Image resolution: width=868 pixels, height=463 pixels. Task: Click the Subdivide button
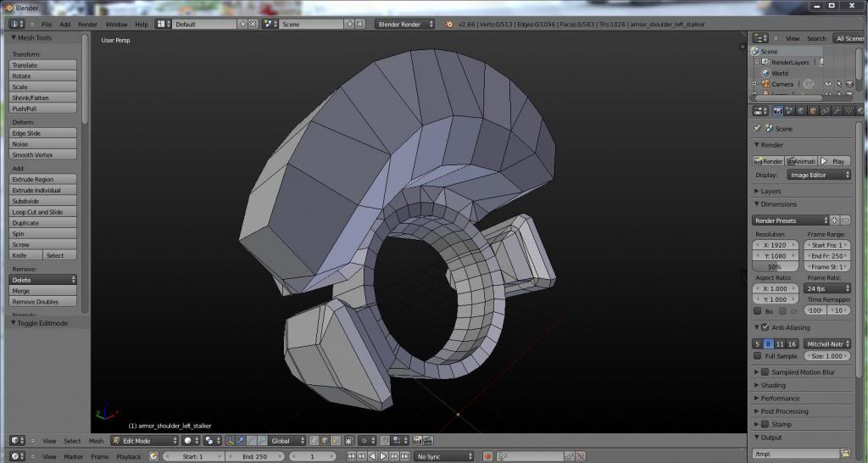42,201
